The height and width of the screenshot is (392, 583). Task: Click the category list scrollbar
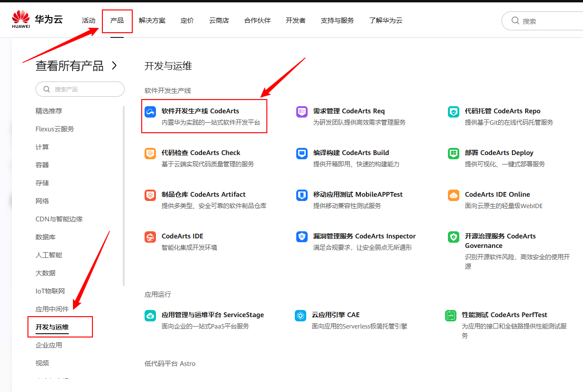124,196
